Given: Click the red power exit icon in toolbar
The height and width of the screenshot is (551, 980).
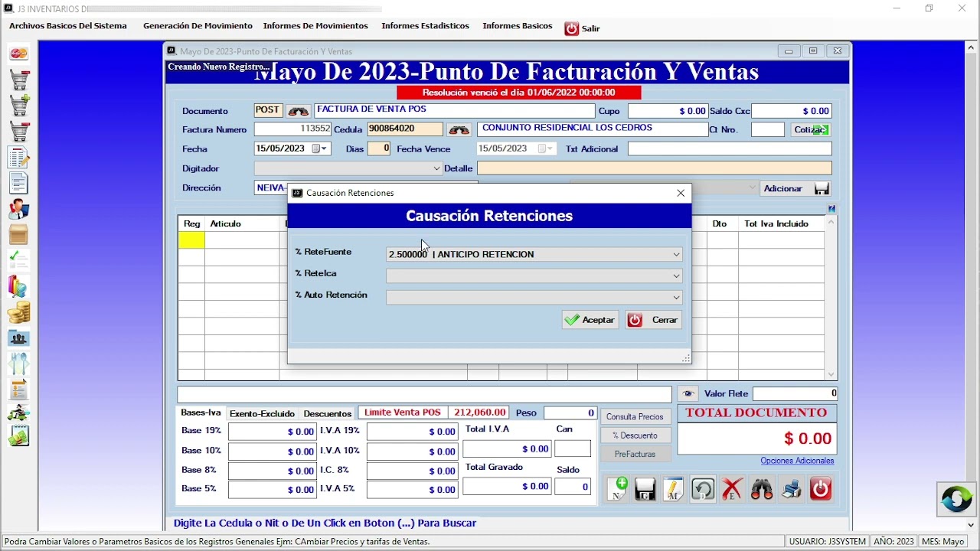Looking at the screenshot, I should [821, 489].
